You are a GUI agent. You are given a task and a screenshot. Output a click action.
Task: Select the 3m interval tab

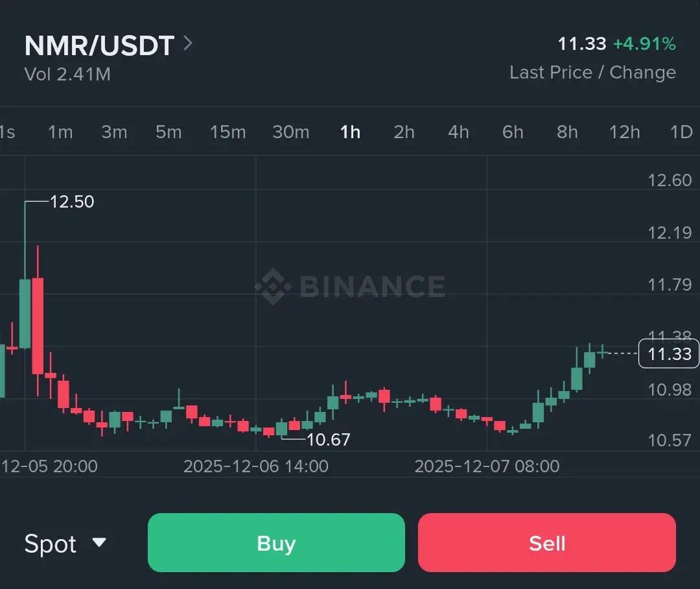coord(114,132)
